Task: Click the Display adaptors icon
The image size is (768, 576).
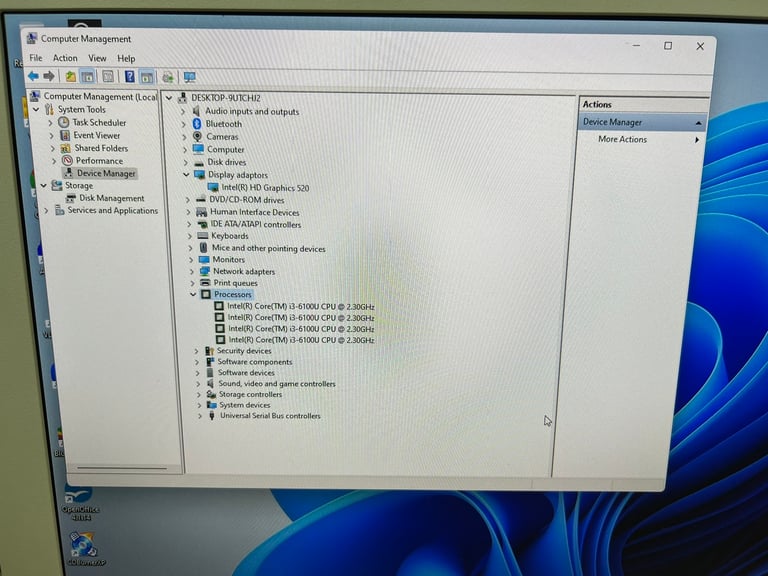Action: (x=199, y=175)
